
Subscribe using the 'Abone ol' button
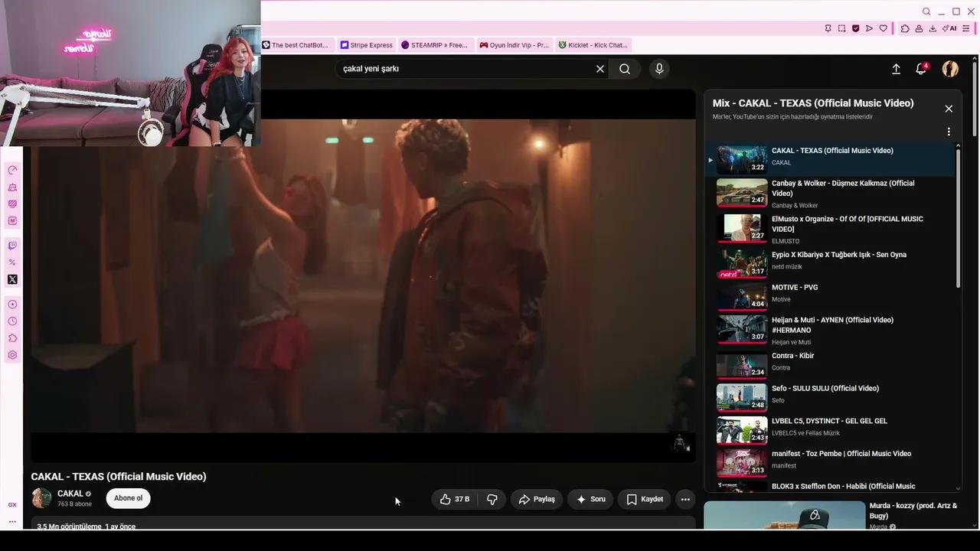pyautogui.click(x=128, y=498)
